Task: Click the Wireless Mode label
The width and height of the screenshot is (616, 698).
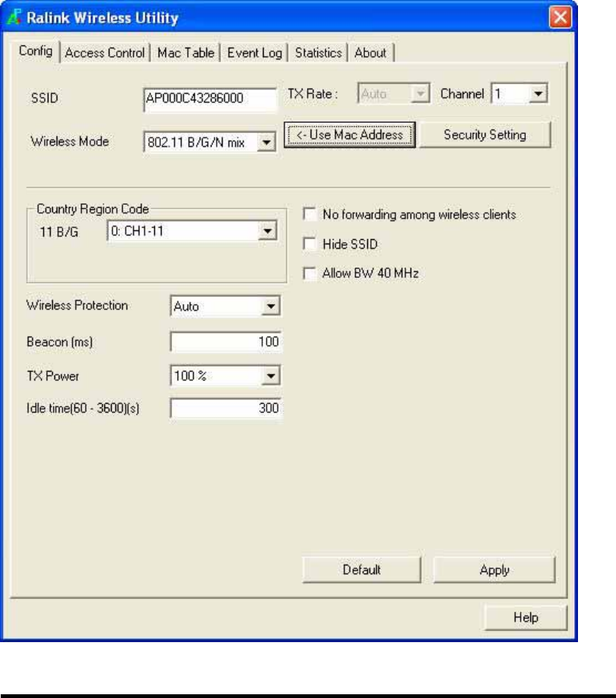Action: (x=70, y=142)
